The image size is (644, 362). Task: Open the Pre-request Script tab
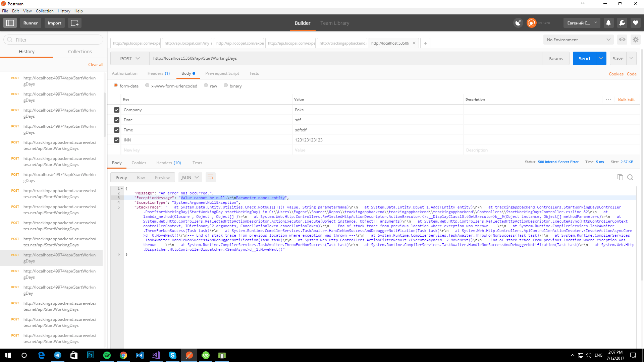tap(222, 73)
